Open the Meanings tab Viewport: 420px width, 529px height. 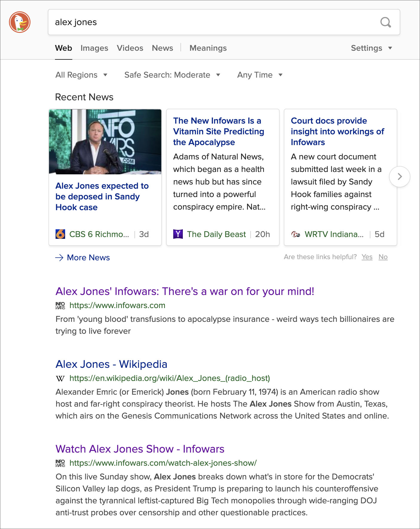pos(208,48)
